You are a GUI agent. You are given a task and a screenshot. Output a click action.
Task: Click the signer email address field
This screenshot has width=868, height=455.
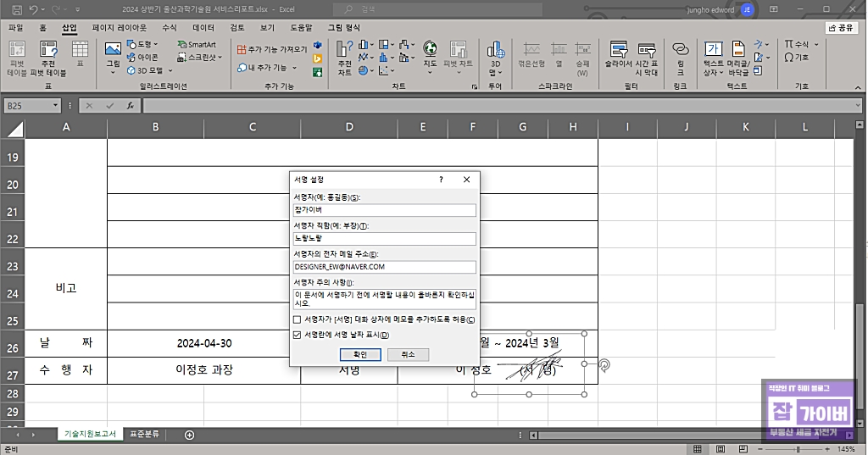pyautogui.click(x=384, y=267)
